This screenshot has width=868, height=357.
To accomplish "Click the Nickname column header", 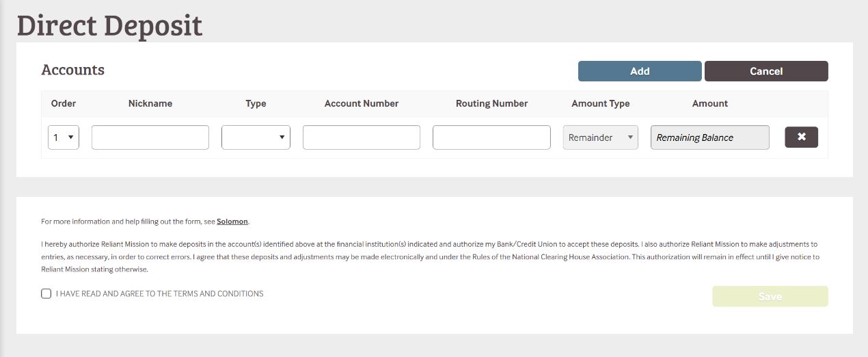I will [x=150, y=103].
